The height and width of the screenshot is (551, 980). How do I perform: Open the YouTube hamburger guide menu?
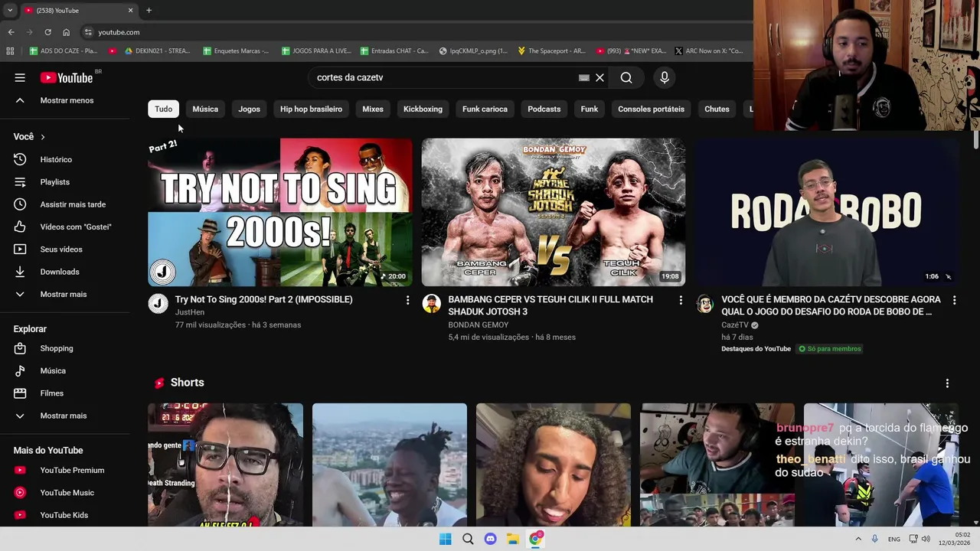(20, 77)
